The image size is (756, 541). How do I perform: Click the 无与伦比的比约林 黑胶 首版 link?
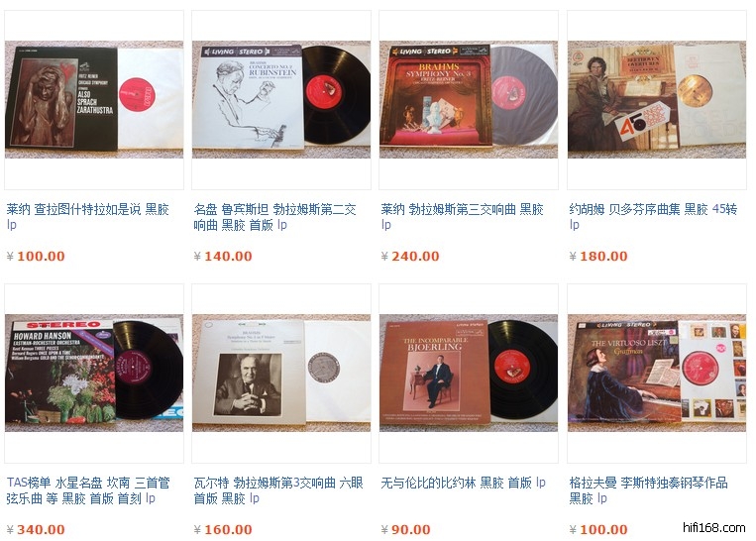click(463, 483)
